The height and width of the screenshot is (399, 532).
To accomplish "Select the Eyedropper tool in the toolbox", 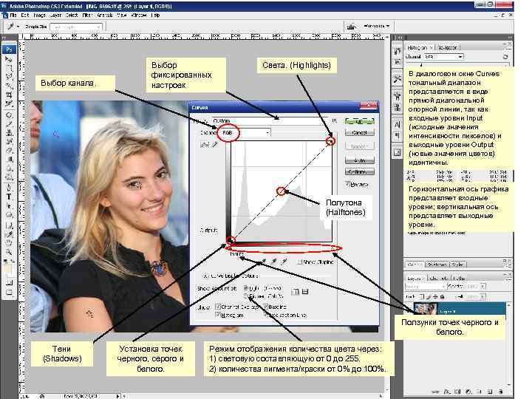I will coord(9,233).
